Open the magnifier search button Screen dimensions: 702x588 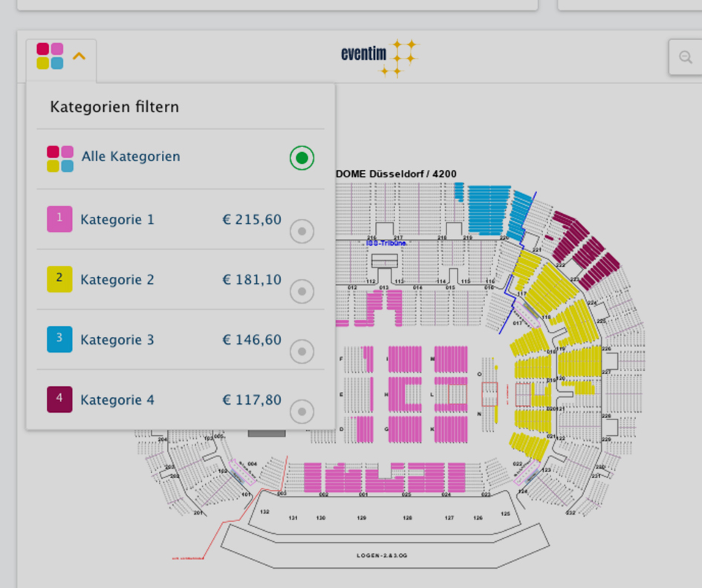(x=685, y=57)
